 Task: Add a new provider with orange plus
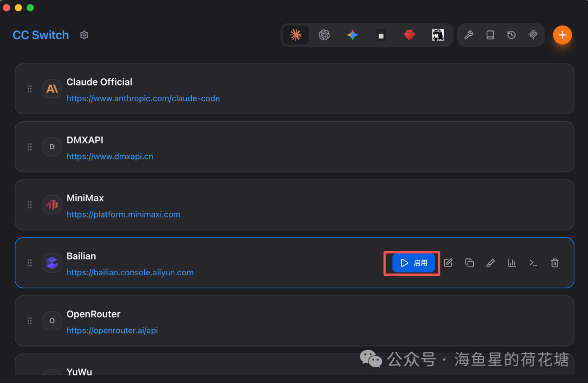pos(562,35)
